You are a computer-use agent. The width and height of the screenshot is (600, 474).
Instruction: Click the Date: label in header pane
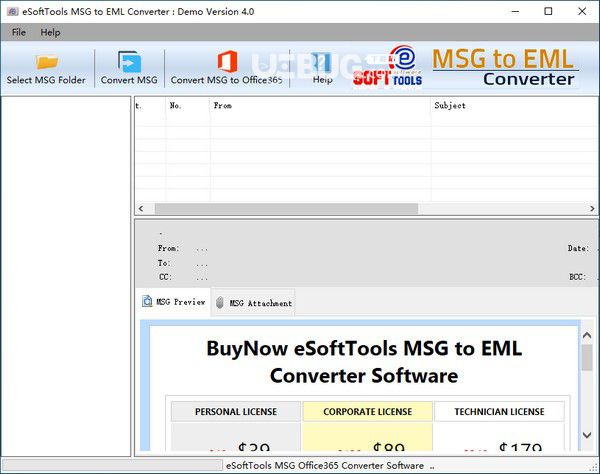(x=578, y=249)
